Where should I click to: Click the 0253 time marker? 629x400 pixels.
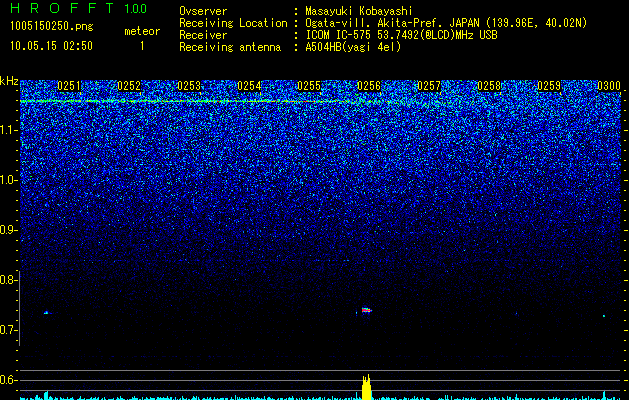(x=189, y=86)
